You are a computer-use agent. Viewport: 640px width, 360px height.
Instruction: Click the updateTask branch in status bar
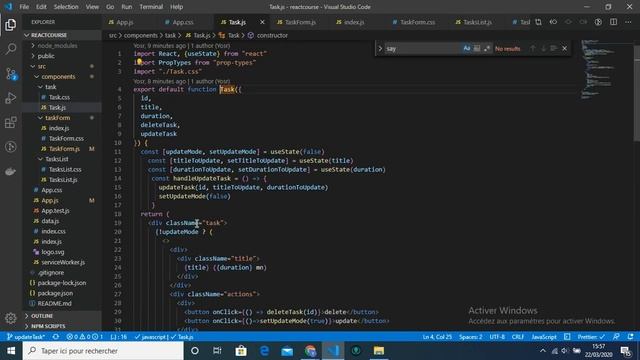(26, 337)
